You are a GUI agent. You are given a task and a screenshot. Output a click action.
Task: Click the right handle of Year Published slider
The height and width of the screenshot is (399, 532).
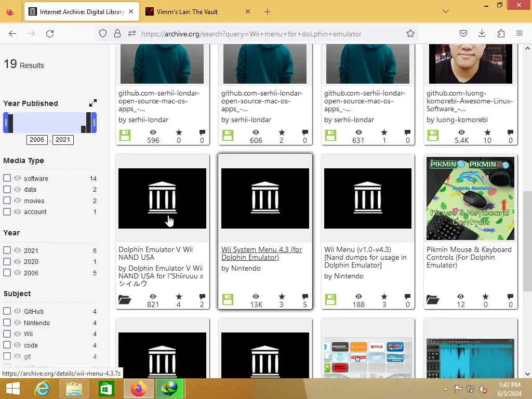[94, 123]
